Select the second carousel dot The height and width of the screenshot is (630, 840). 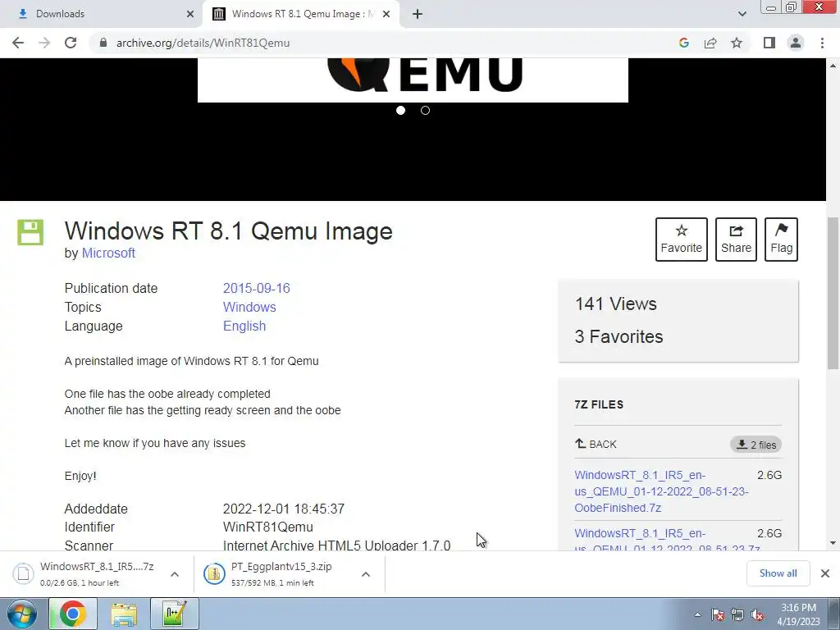click(x=426, y=111)
